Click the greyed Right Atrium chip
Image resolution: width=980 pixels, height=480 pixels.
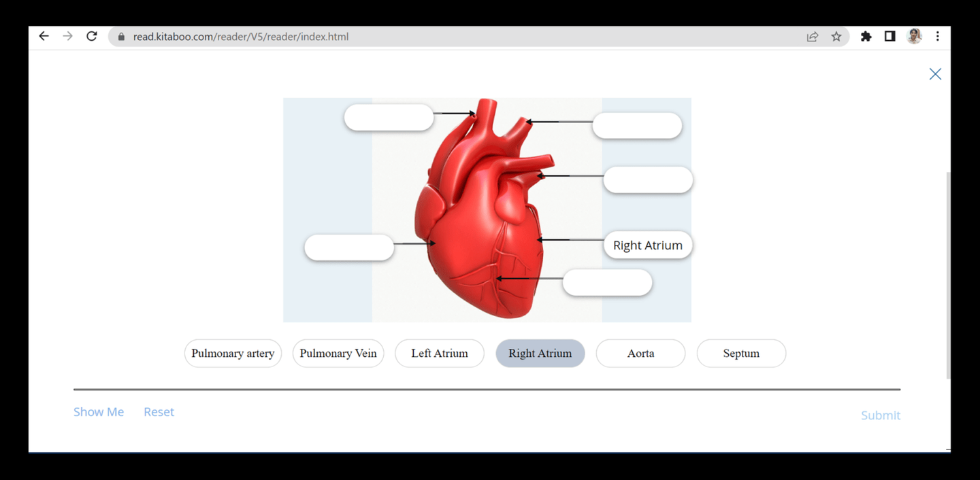pyautogui.click(x=540, y=354)
